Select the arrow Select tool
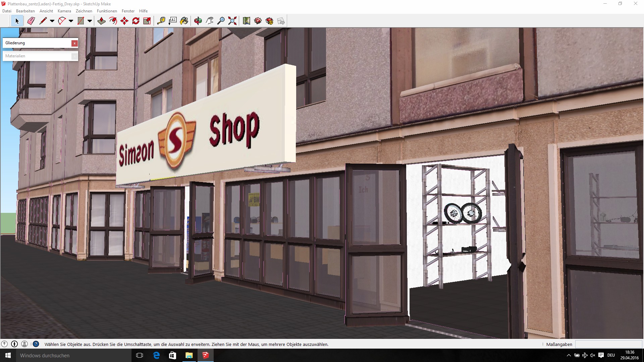644x362 pixels. [17, 21]
